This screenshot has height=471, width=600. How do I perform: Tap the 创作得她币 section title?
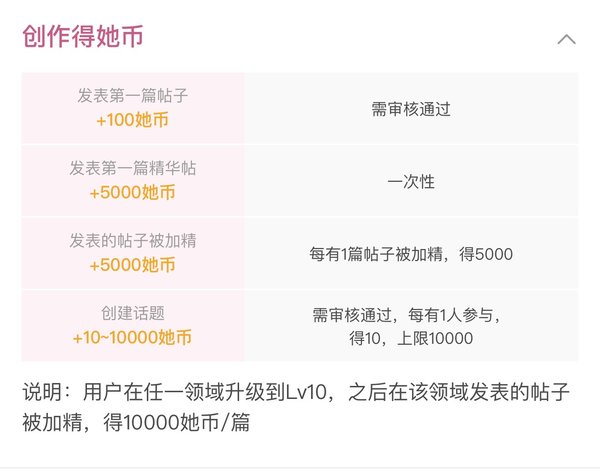pos(83,37)
